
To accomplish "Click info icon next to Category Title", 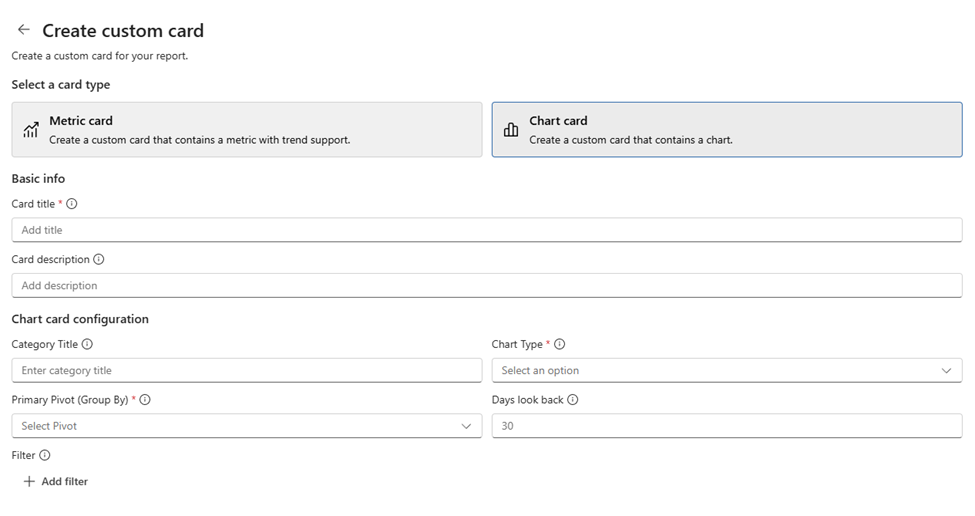I will 87,344.
